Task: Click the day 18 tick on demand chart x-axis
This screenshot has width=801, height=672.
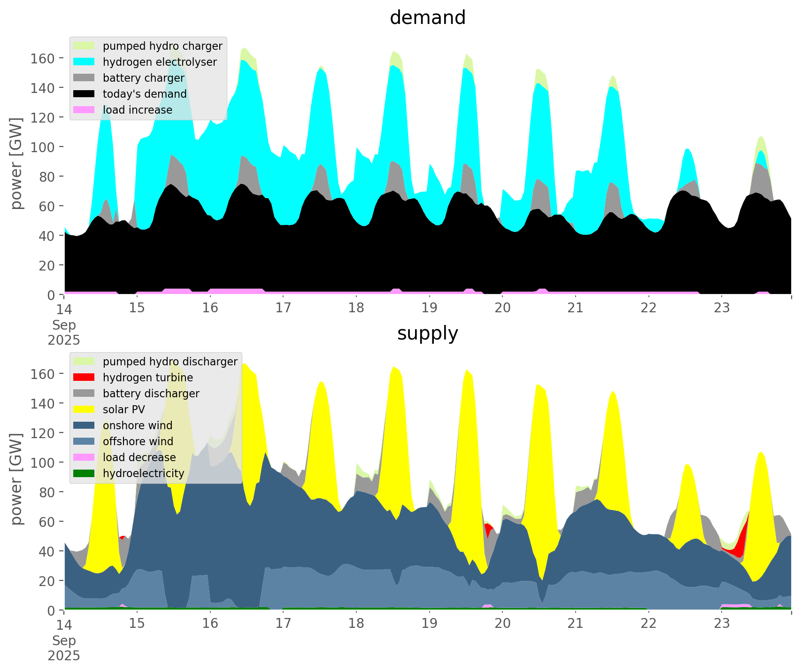Action: 356,308
